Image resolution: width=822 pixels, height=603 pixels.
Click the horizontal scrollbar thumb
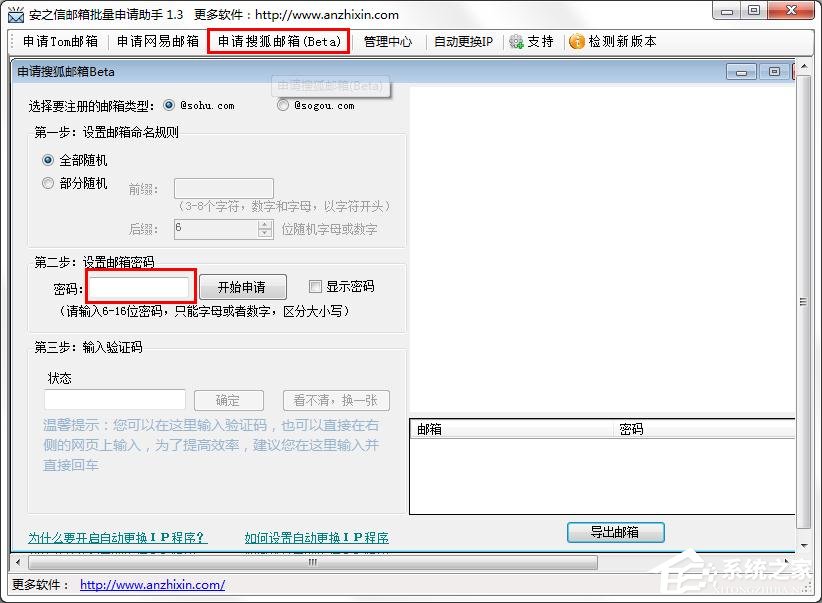point(312,562)
